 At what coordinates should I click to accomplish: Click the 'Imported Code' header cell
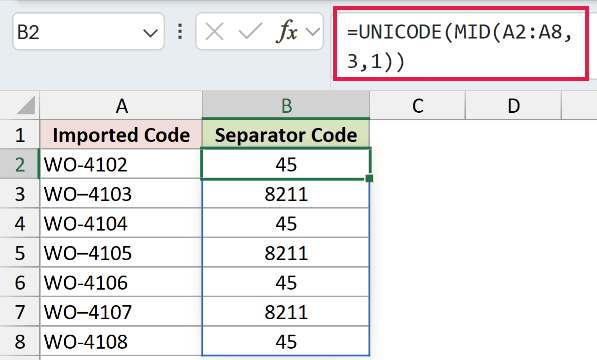tap(121, 135)
